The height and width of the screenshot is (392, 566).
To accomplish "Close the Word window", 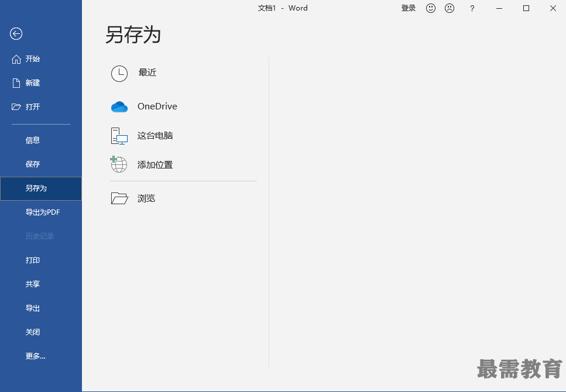I will point(553,8).
